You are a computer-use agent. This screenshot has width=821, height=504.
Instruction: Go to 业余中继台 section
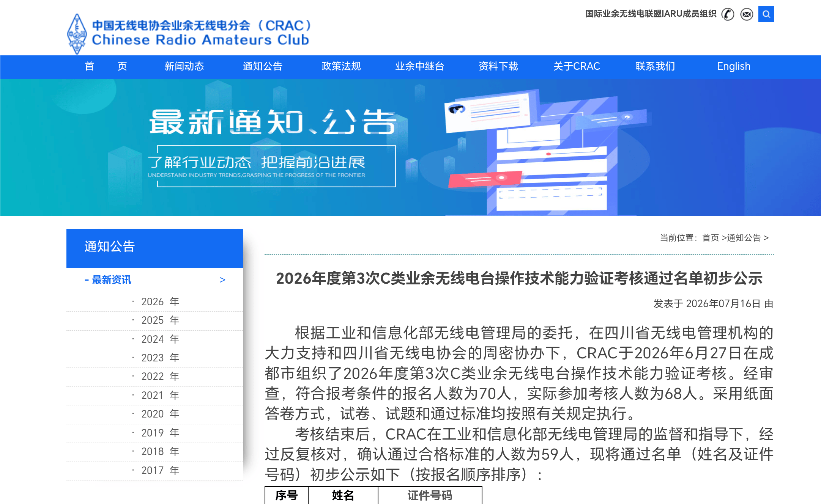point(420,66)
